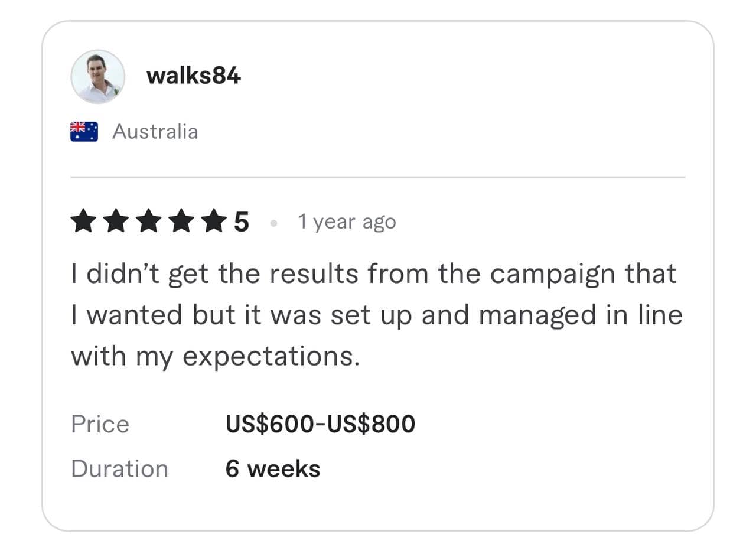Select the Australia country label

155,131
